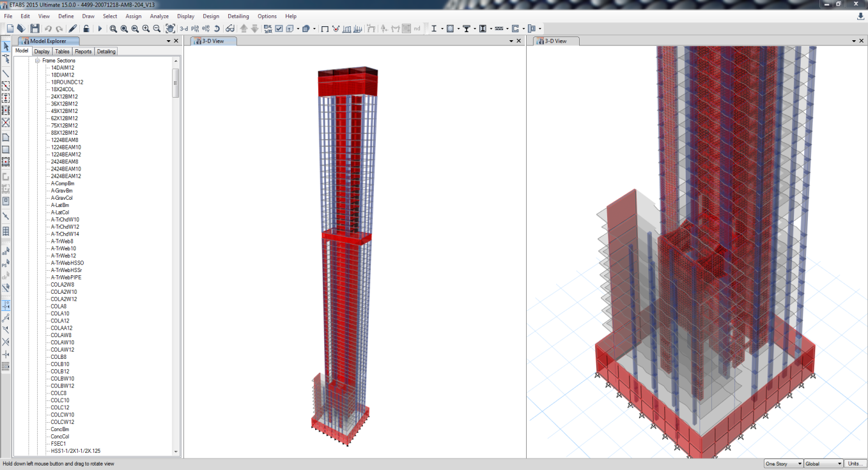
Task: Select the A-GravCol frame section entry
Action: [62, 198]
